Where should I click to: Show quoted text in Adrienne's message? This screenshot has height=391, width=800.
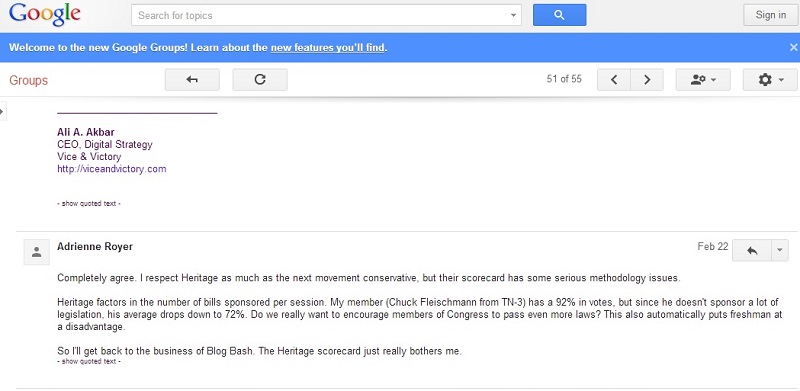[x=89, y=361]
